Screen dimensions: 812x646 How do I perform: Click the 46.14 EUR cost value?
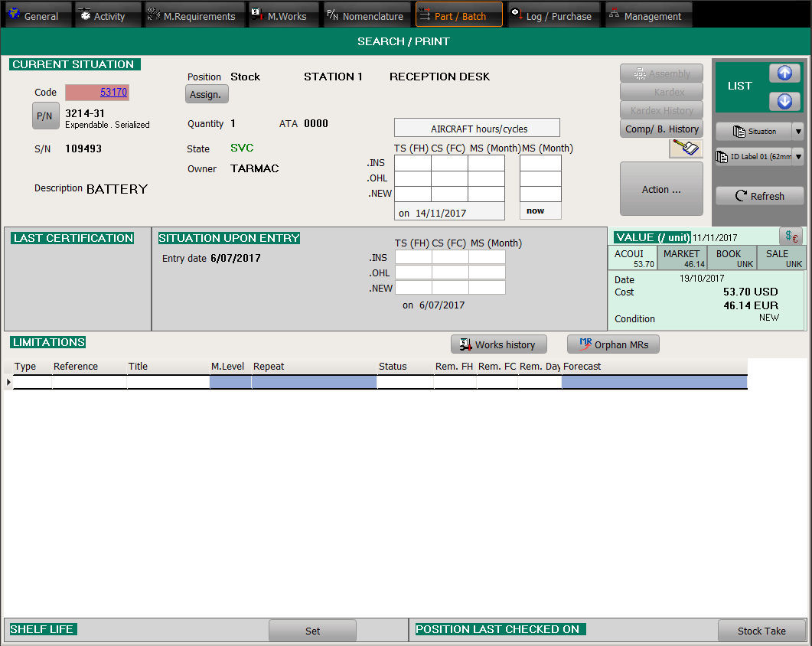click(x=750, y=305)
